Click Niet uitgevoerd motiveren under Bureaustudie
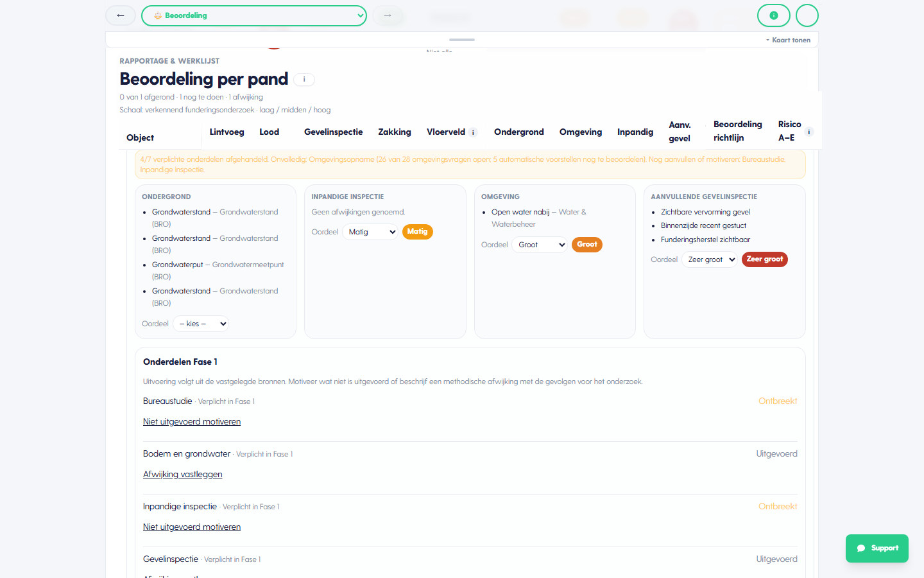This screenshot has height=578, width=924. tap(192, 422)
